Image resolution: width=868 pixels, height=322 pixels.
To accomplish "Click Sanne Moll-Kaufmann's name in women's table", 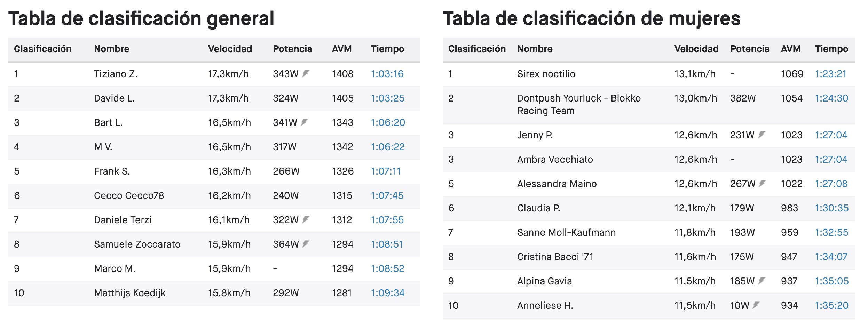I will 566,232.
